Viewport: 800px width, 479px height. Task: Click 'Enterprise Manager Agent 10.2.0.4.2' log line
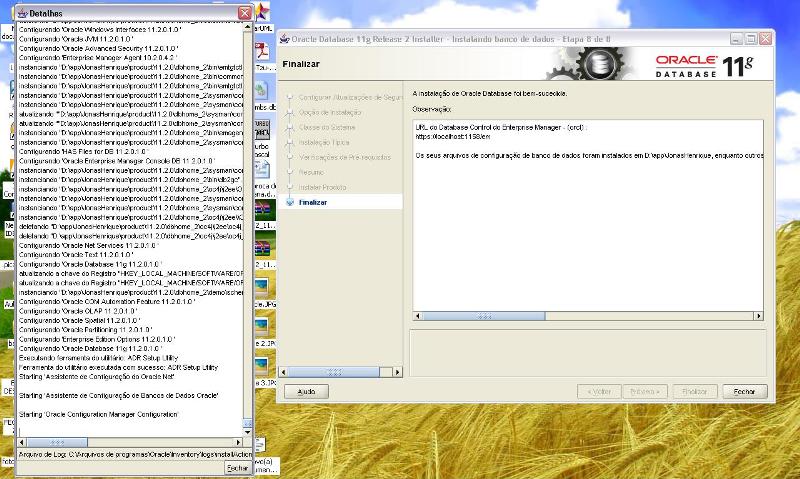[98, 58]
